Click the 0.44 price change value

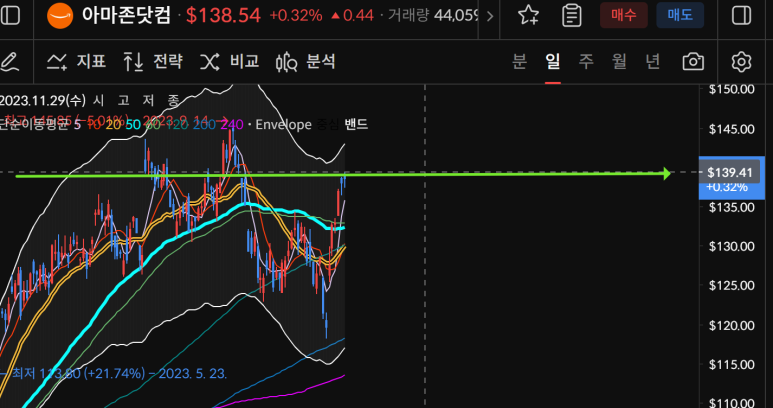tap(358, 16)
